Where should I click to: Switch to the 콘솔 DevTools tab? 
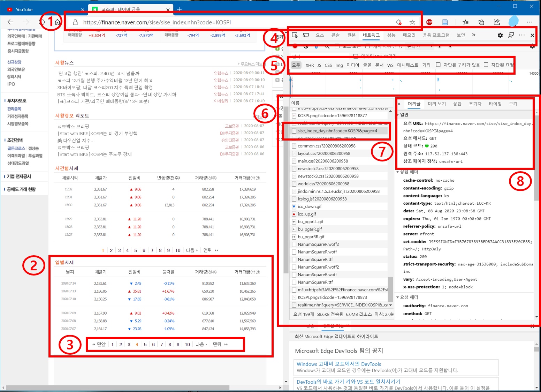[x=335, y=35]
